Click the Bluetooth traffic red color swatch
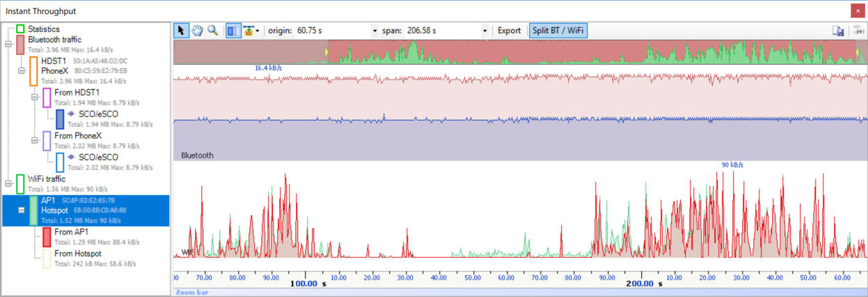This screenshot has width=868, height=297. 20,45
